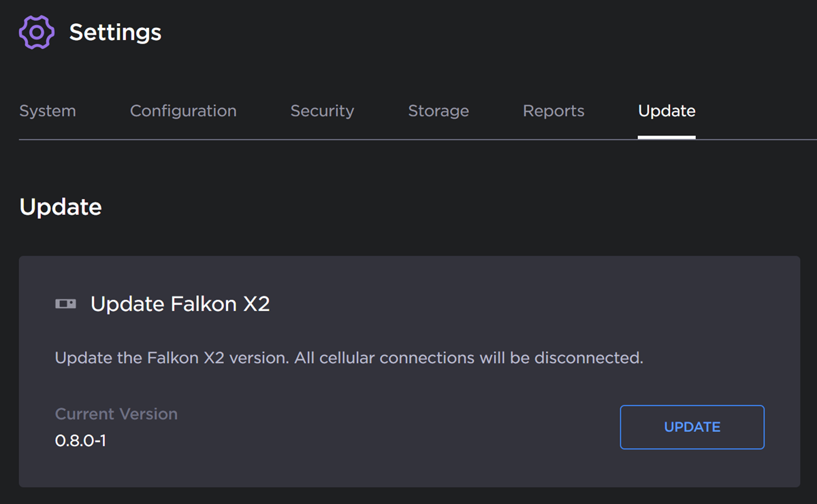Select the purple cog logo in the header

point(35,31)
